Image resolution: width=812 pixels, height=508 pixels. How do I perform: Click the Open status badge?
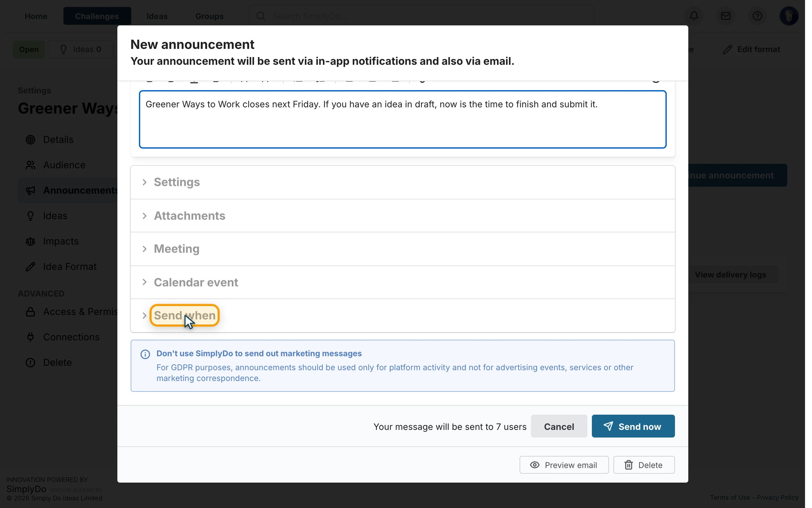(29, 50)
